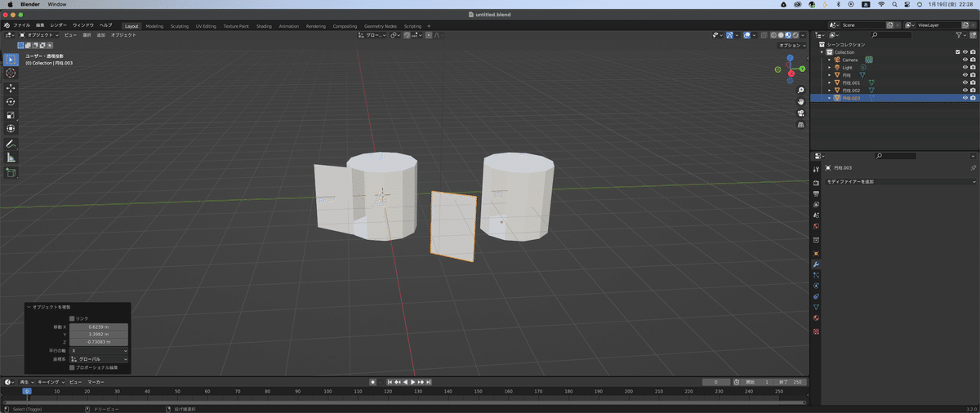980x413 pixels.
Task: Click the pan view hand icon
Action: click(x=801, y=101)
